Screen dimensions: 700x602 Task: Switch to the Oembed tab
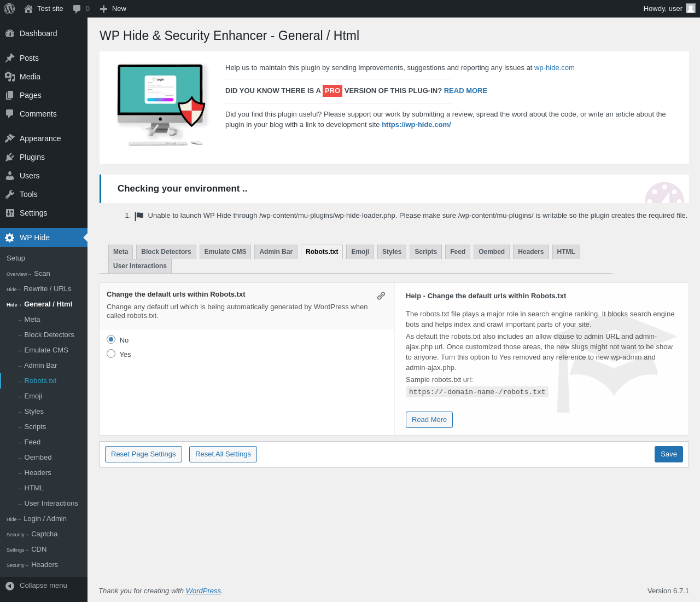tap(492, 252)
